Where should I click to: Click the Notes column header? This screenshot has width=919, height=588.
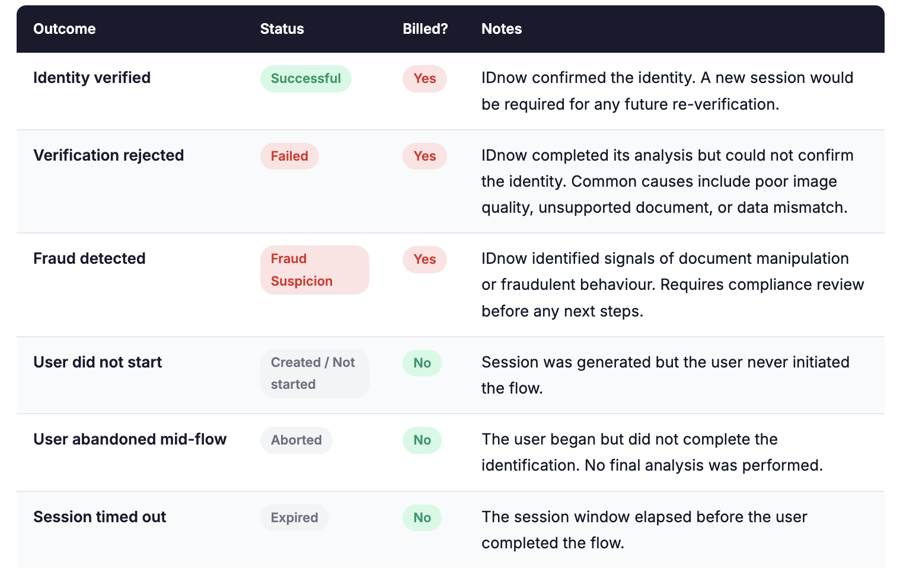(x=502, y=29)
